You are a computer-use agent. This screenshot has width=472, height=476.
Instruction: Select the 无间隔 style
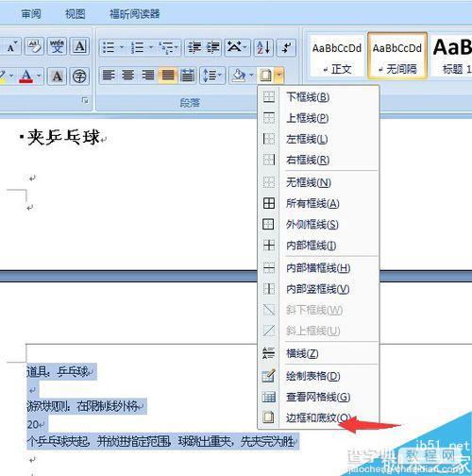pos(397,56)
